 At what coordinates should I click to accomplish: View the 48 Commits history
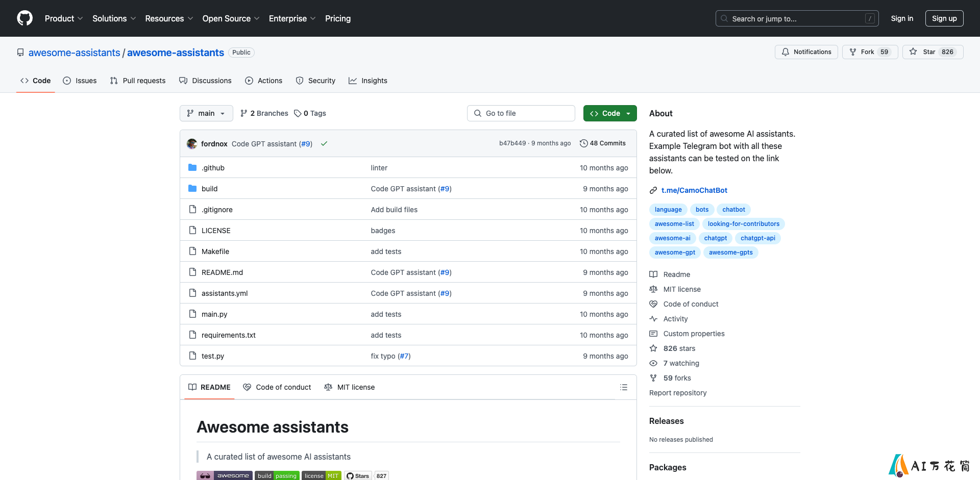pyautogui.click(x=603, y=143)
